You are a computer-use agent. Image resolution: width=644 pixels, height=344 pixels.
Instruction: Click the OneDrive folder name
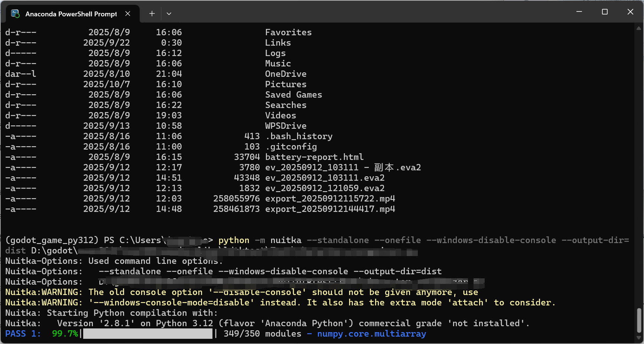[x=286, y=74]
